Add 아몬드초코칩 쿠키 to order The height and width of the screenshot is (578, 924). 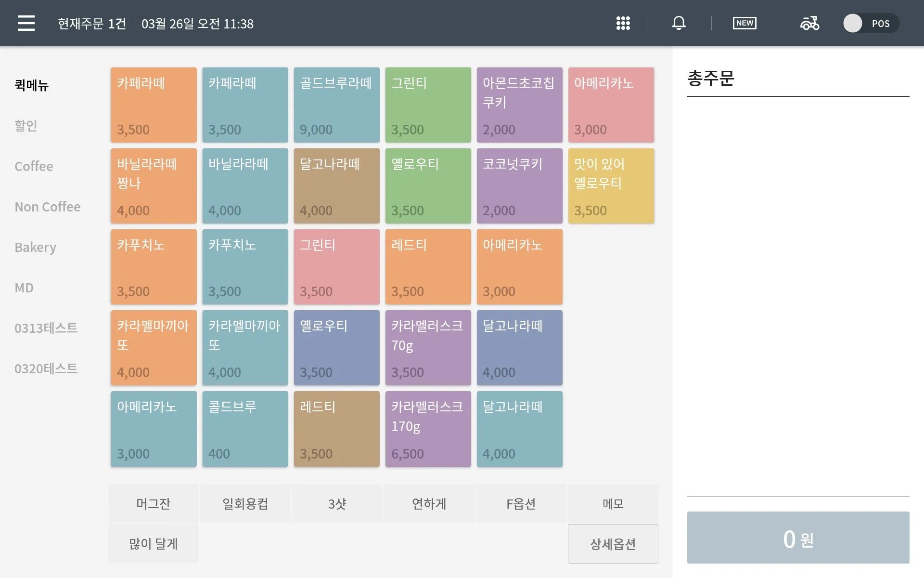(519, 105)
